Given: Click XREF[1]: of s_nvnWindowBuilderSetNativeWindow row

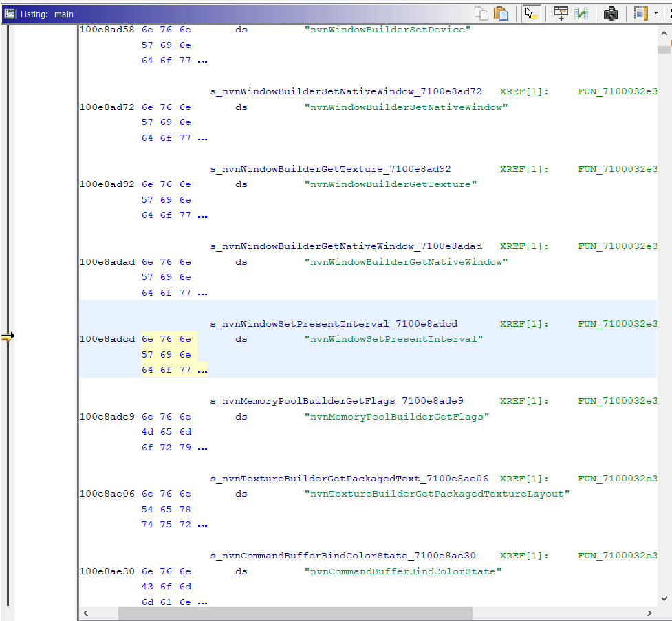Looking at the screenshot, I should [x=523, y=91].
